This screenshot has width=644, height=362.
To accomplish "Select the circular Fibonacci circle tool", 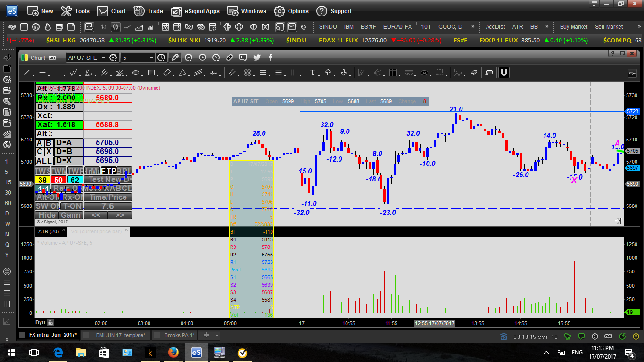I will tap(247, 73).
